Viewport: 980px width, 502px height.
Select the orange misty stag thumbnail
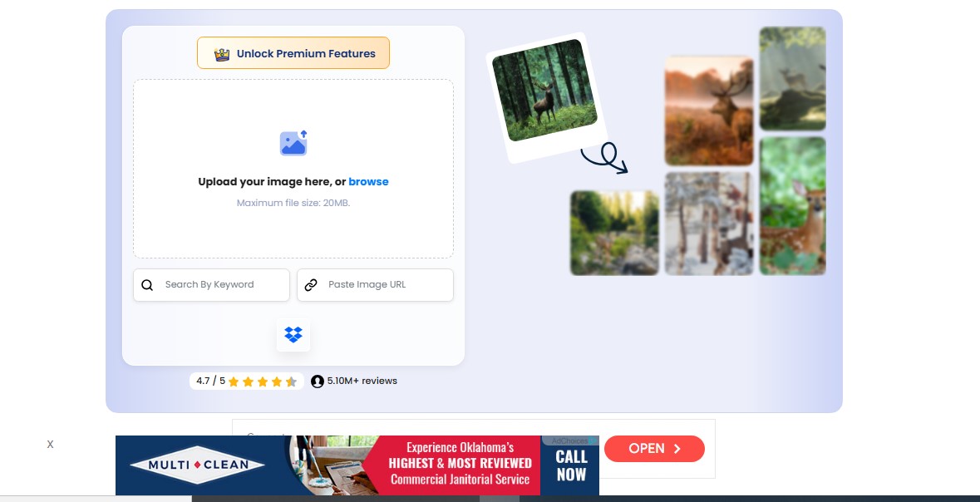709,111
